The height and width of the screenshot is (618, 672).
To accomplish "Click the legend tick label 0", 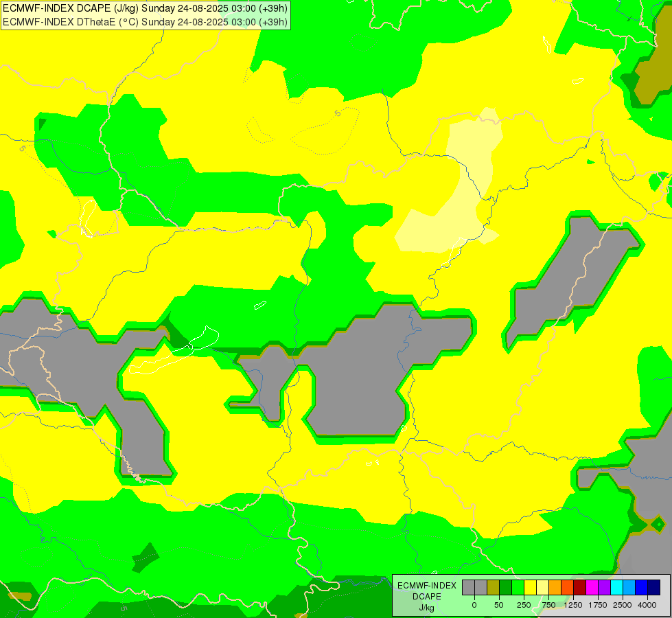I will [x=474, y=605].
